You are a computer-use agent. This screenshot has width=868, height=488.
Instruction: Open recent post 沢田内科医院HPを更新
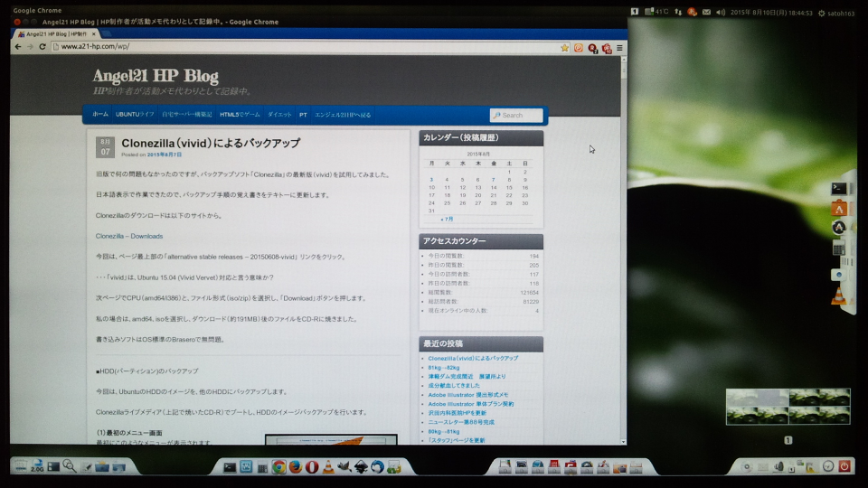[457, 413]
